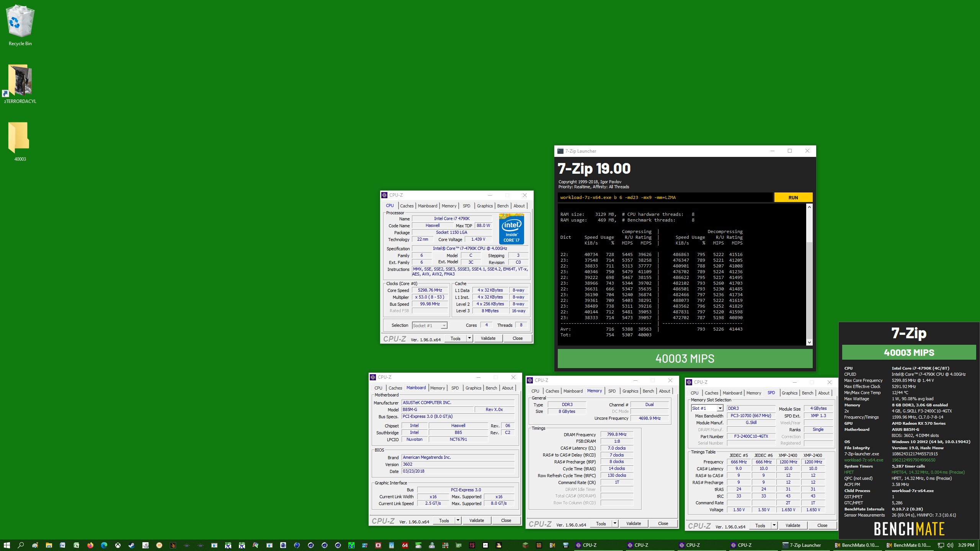This screenshot has width=980, height=551.
Task: Click the red 64 taskbar icon
Action: pos(405,545)
